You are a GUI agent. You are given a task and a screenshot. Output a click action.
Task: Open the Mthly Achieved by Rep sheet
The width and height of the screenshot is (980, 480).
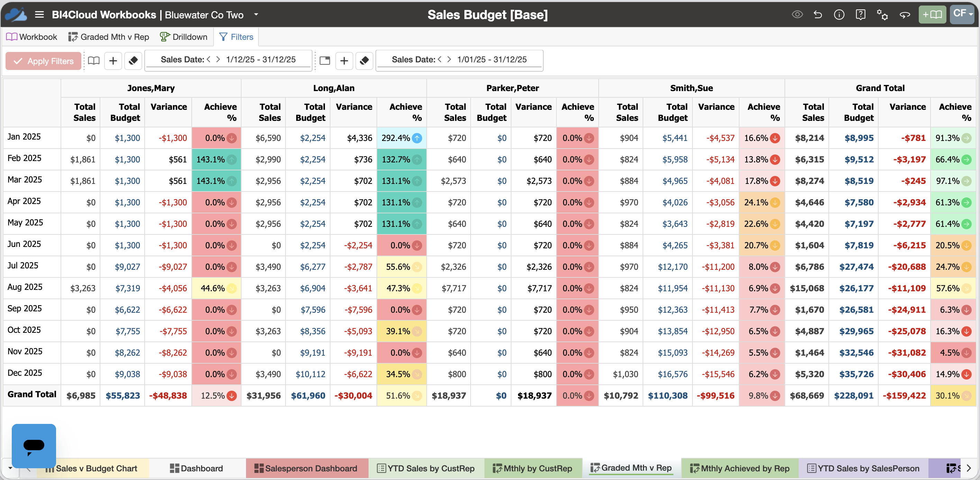[x=740, y=468]
